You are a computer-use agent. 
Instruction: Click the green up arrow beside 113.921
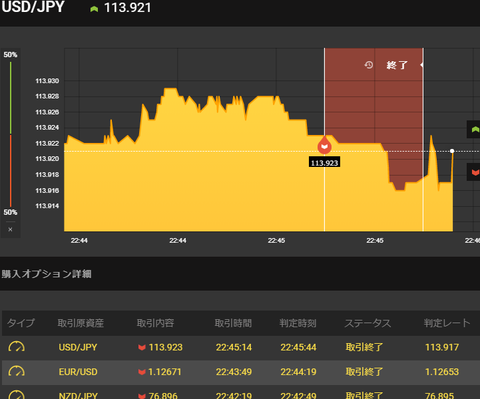point(94,9)
